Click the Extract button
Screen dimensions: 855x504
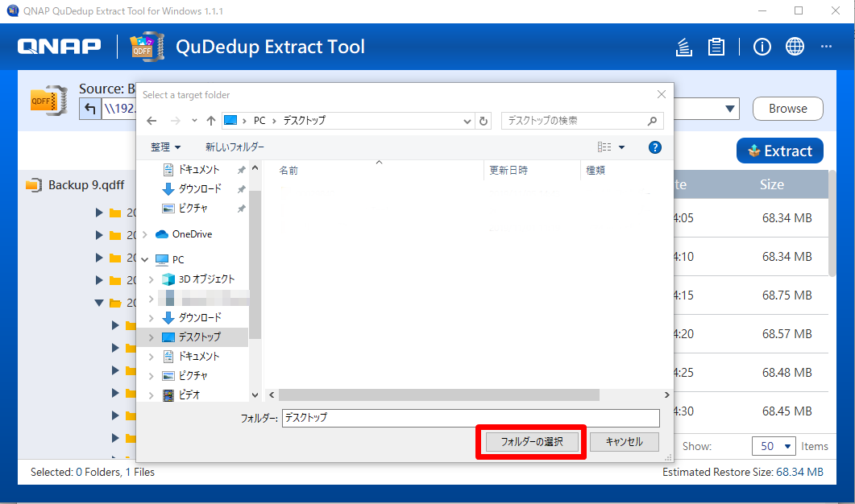tap(780, 151)
